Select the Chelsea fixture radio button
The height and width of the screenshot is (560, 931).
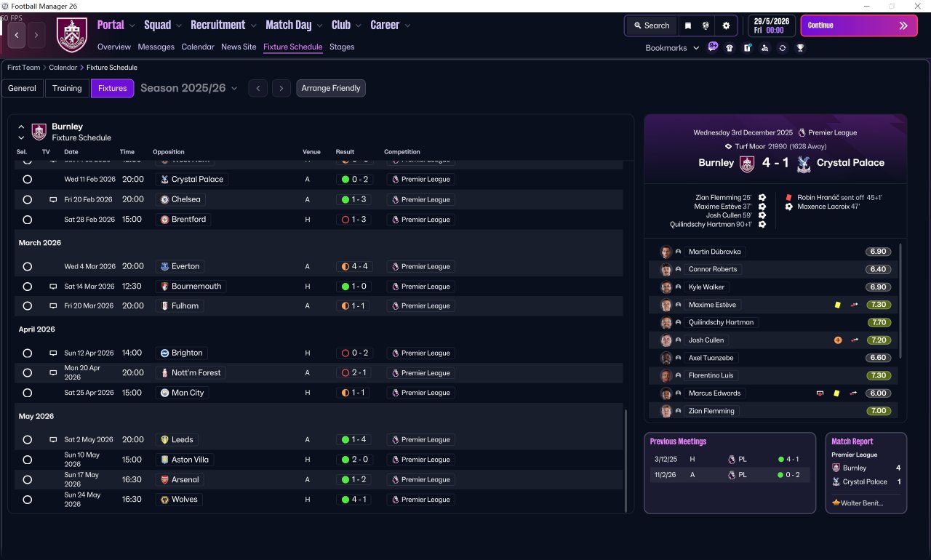point(28,199)
